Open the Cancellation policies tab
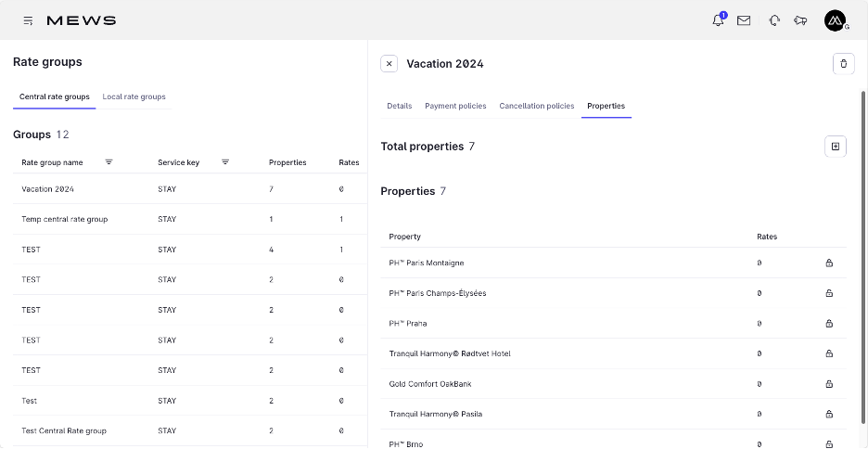The image size is (868, 449). (537, 106)
